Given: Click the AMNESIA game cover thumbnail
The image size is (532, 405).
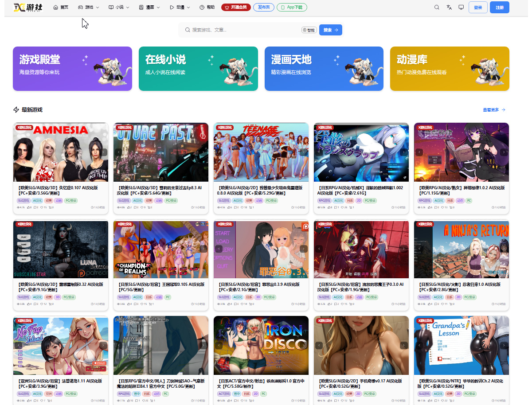Looking at the screenshot, I should coord(61,152).
